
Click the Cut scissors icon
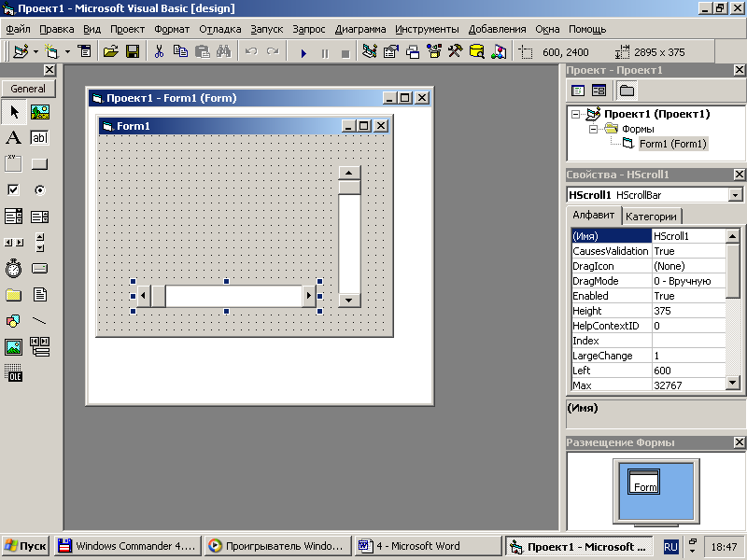point(159,51)
